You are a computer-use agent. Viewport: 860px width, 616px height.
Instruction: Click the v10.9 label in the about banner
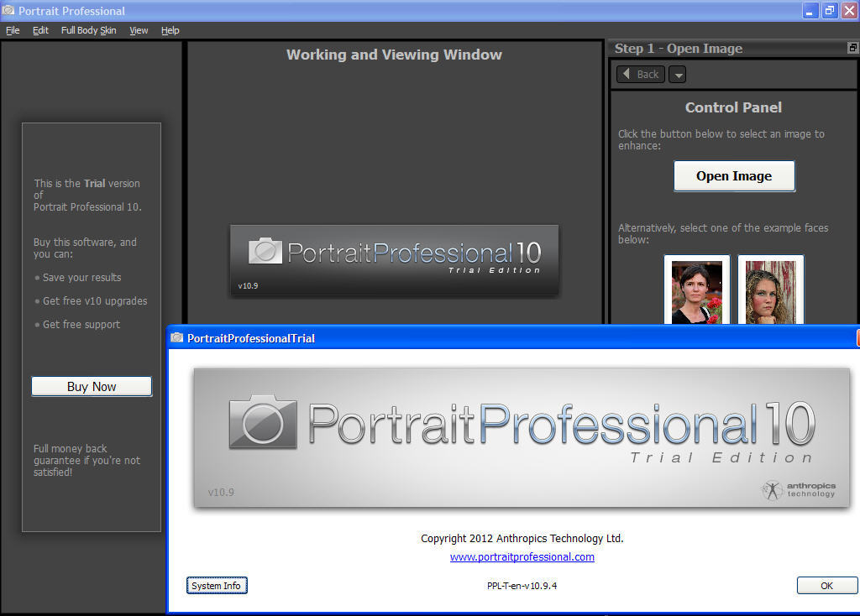(x=221, y=492)
